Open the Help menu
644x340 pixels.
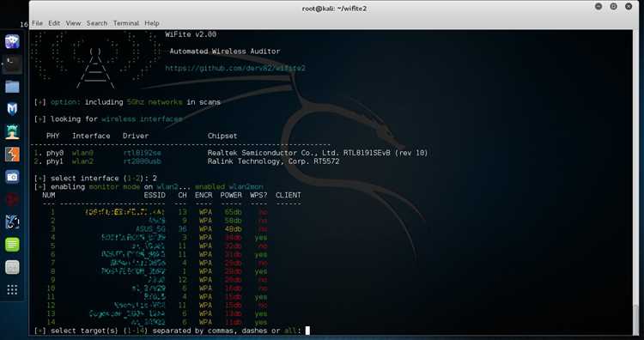151,23
